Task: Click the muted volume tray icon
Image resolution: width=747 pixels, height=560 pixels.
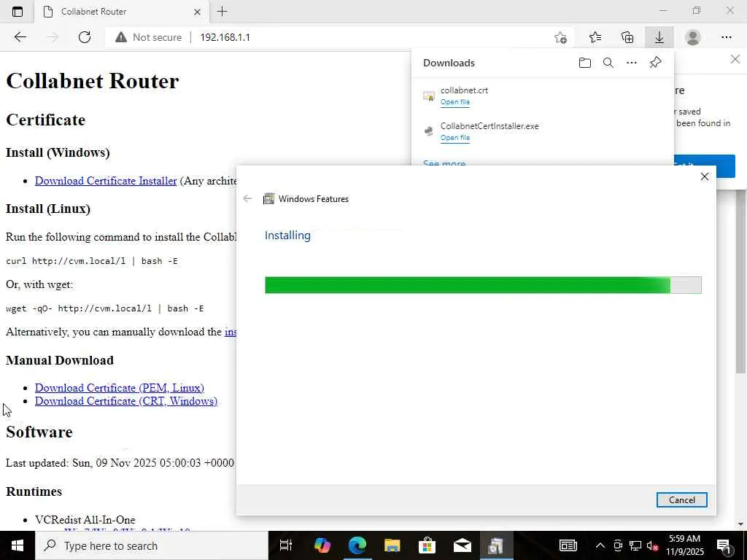Action: [653, 545]
